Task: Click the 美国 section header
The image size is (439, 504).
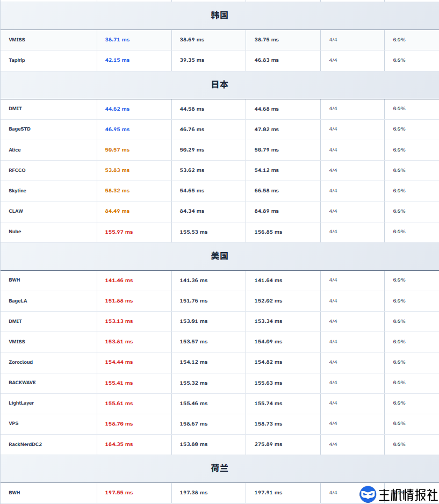Action: 219,256
